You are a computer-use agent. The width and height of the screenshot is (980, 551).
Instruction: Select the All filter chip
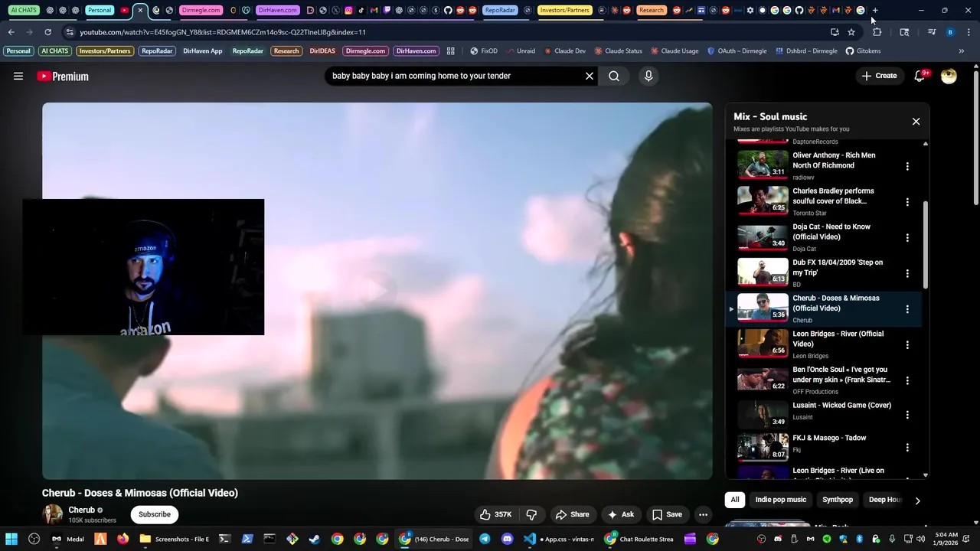(735, 500)
